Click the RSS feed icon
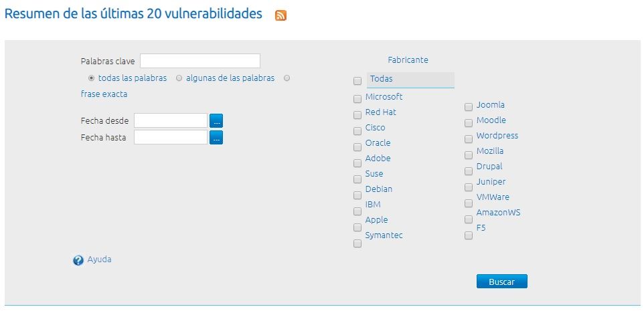 coord(281,15)
